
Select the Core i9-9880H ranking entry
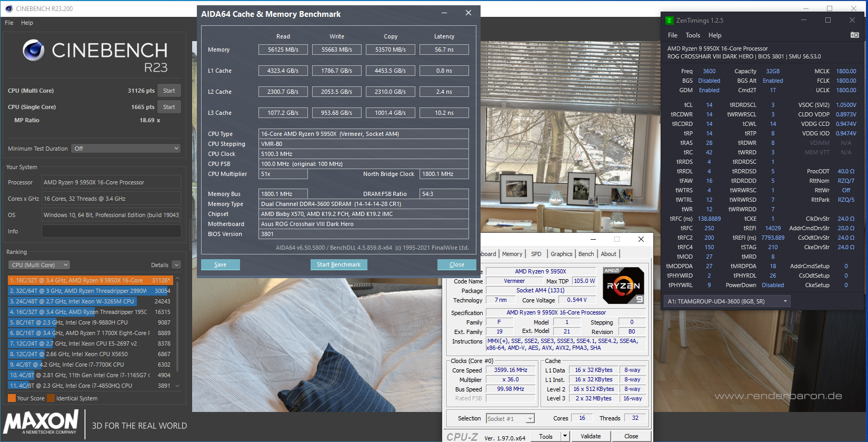pyautogui.click(x=91, y=322)
